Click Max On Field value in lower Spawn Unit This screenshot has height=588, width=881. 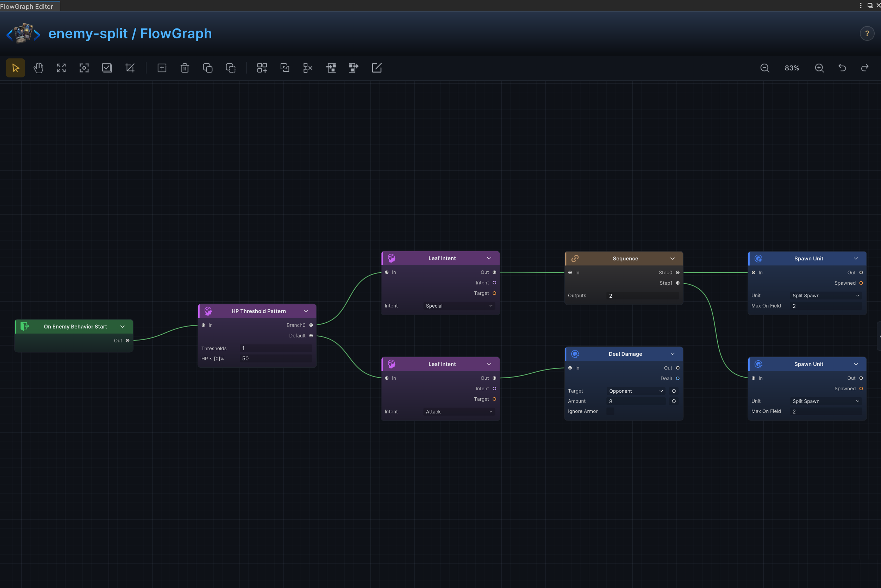click(x=826, y=411)
